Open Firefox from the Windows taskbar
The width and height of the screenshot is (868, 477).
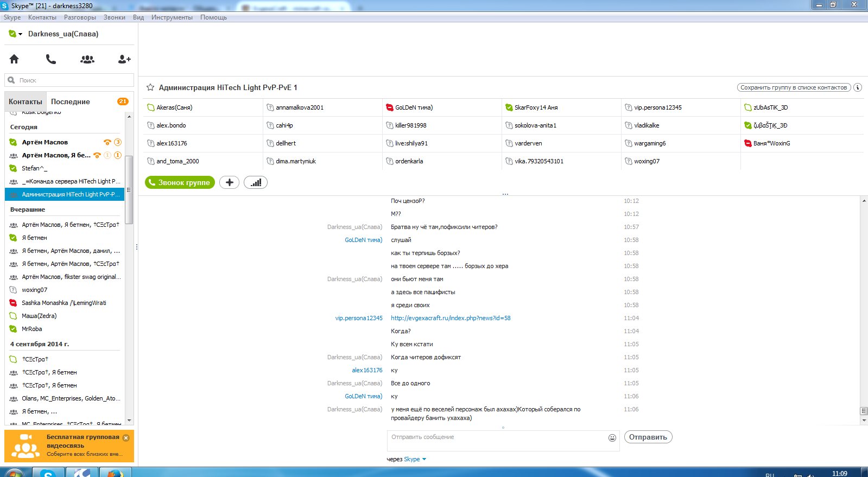[115, 473]
